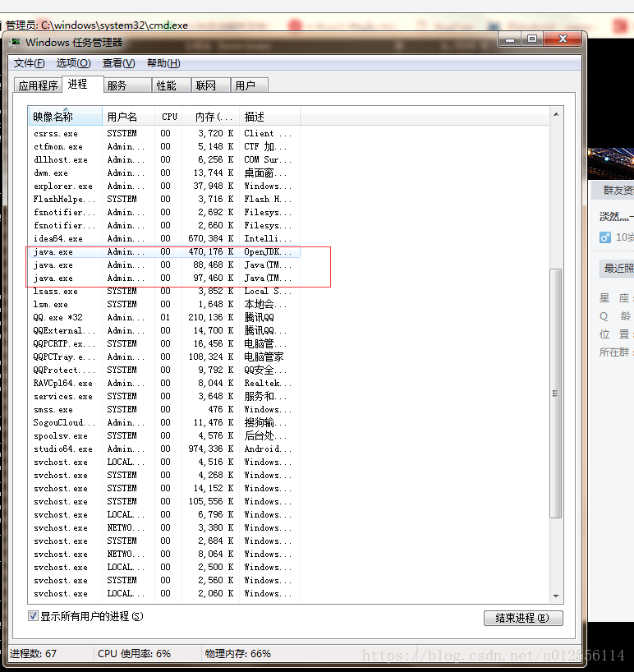Click the 最近照 tab in QQ panel

[x=617, y=269]
